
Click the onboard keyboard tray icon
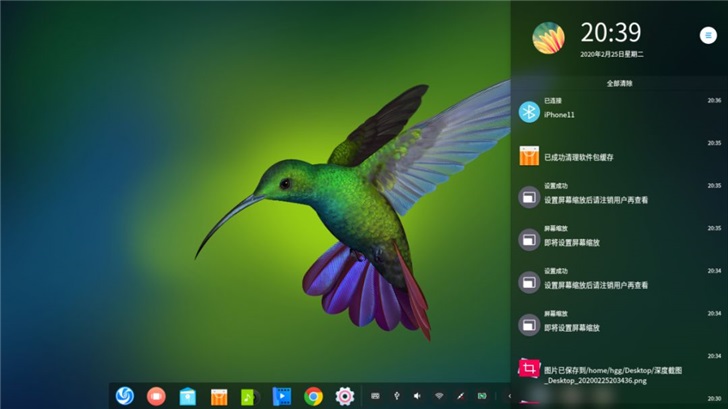(375, 396)
